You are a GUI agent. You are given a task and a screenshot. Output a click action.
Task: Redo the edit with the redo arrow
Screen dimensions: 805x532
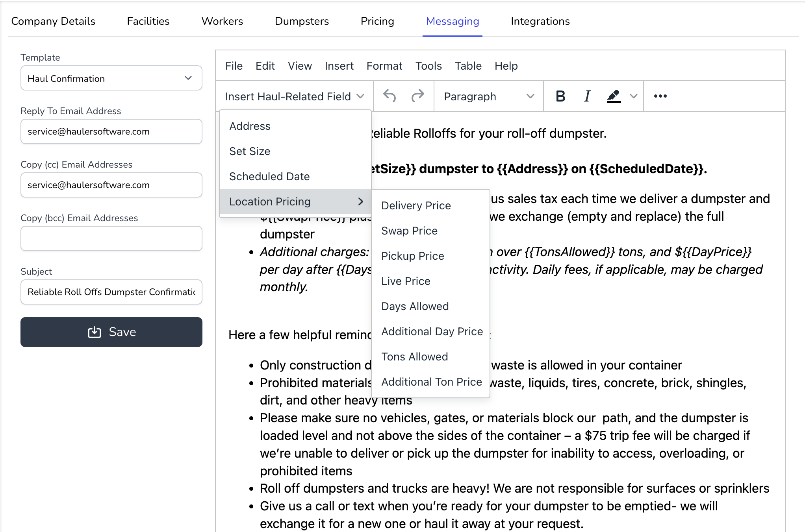[417, 96]
